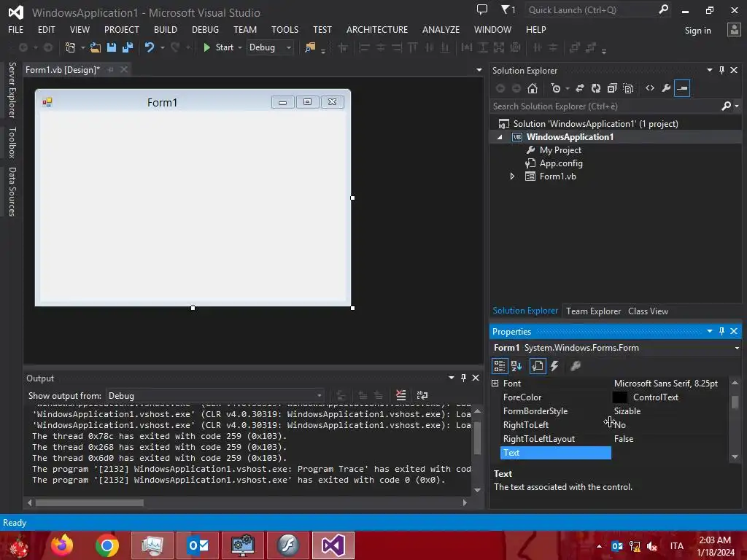747x560 pixels.
Task: Toggle Preview Selected Items in Solution Explorer
Action: point(682,88)
